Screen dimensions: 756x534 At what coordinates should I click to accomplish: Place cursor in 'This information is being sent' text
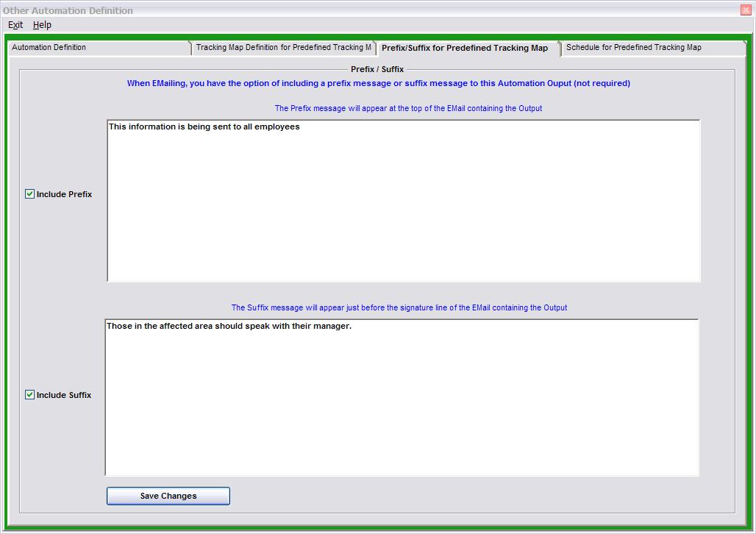[x=204, y=127]
